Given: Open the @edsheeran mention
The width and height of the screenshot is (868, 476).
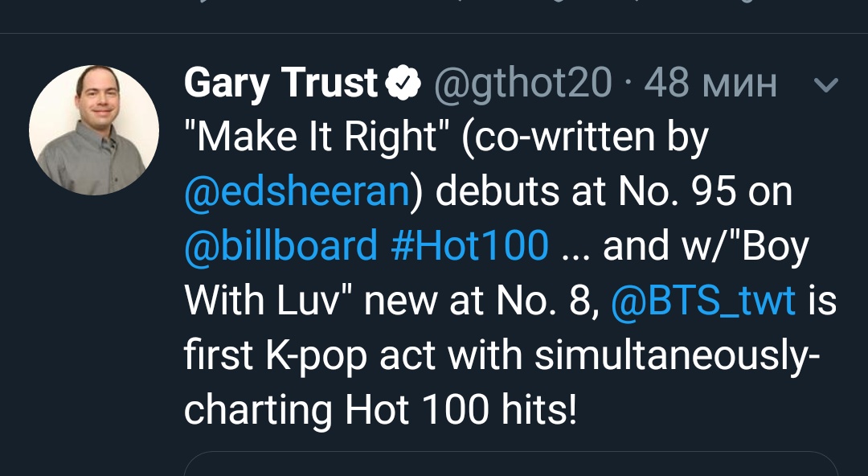Looking at the screenshot, I should point(297,192).
